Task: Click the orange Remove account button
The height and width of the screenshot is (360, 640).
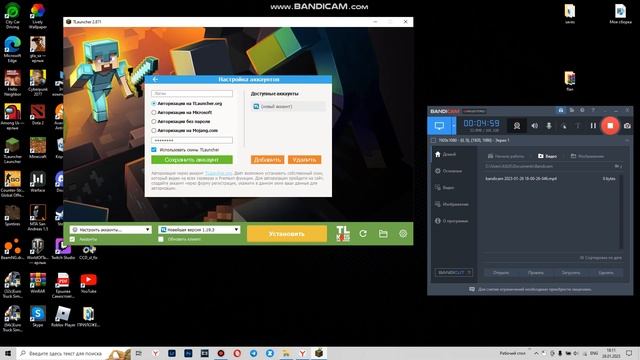Action: (304, 160)
